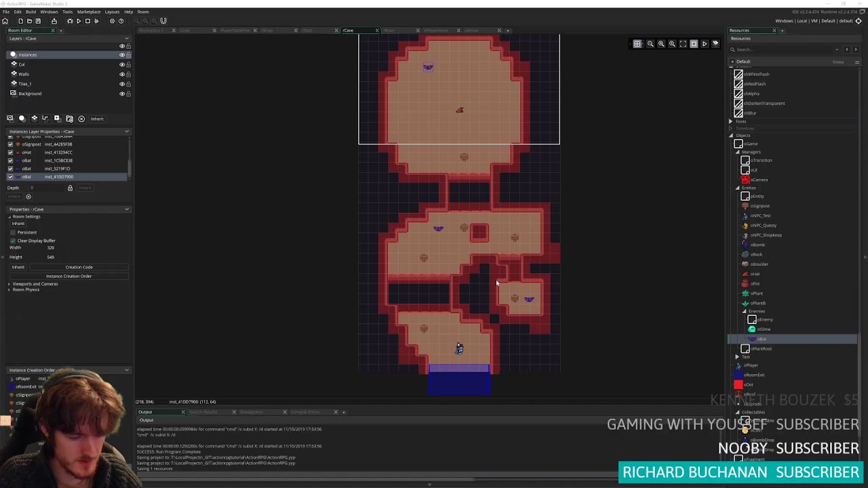Create new instance layer icon
Viewport: 868px width, 488px height.
point(22,119)
